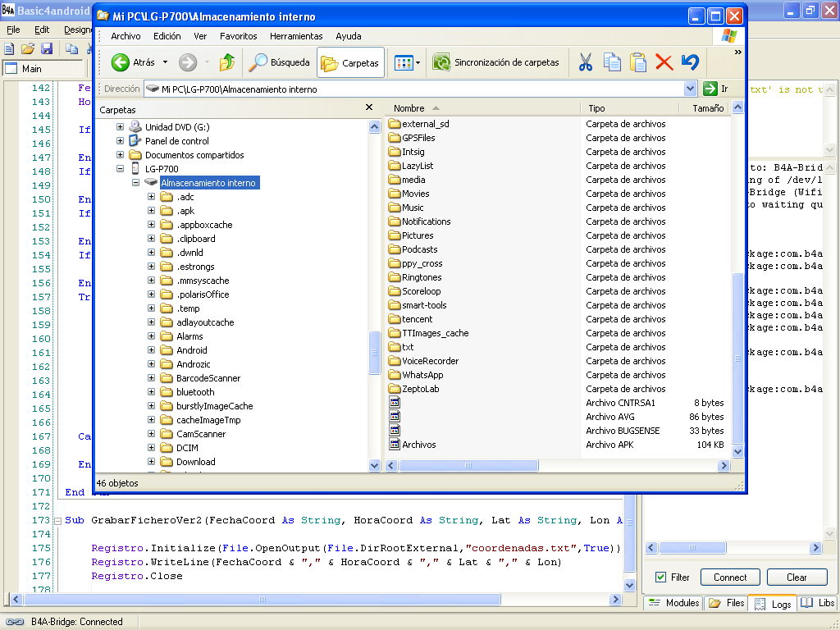The width and height of the screenshot is (840, 630).
Task: Click the scissors cut icon
Action: 586,62
